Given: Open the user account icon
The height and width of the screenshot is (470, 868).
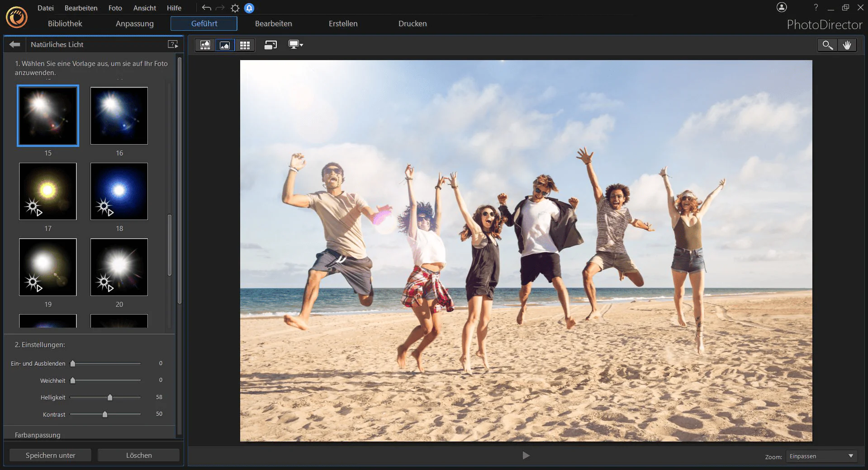Looking at the screenshot, I should pyautogui.click(x=782, y=7).
